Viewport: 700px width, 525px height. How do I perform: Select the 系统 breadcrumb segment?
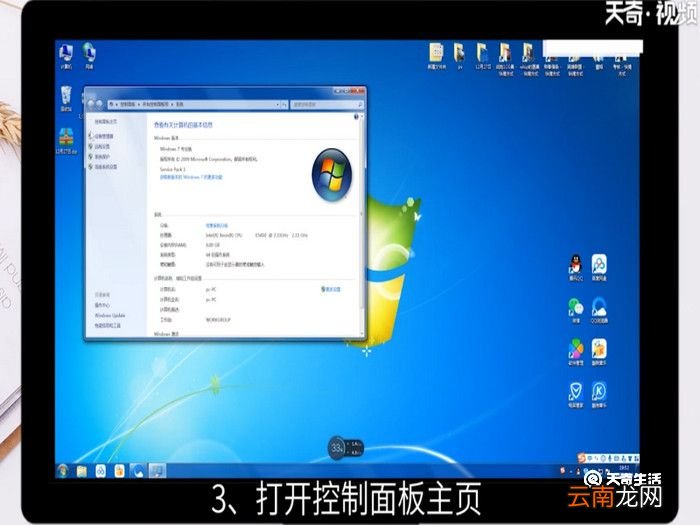pos(179,104)
